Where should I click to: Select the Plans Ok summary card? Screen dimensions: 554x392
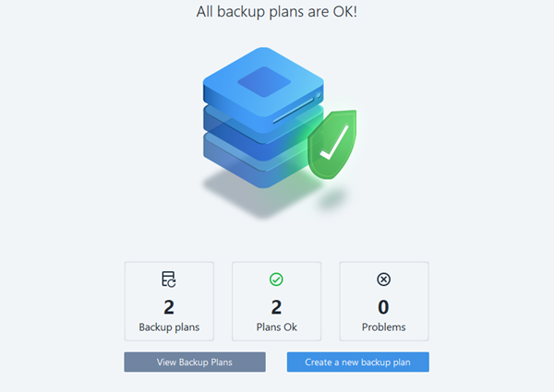[276, 302]
